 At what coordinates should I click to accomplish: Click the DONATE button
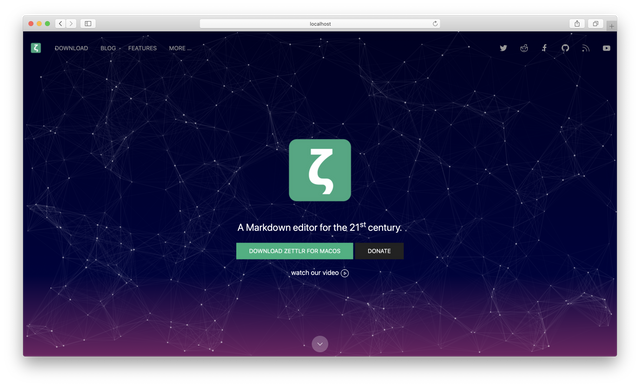[379, 251]
